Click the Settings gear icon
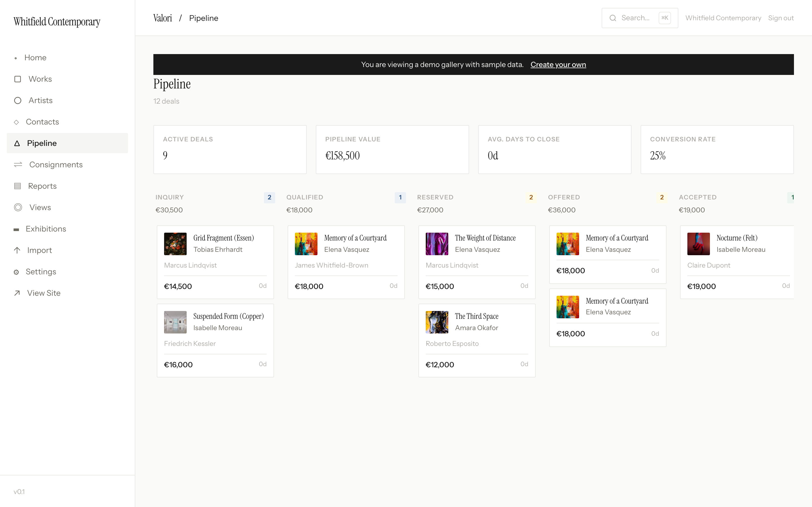812x507 pixels. pyautogui.click(x=16, y=272)
